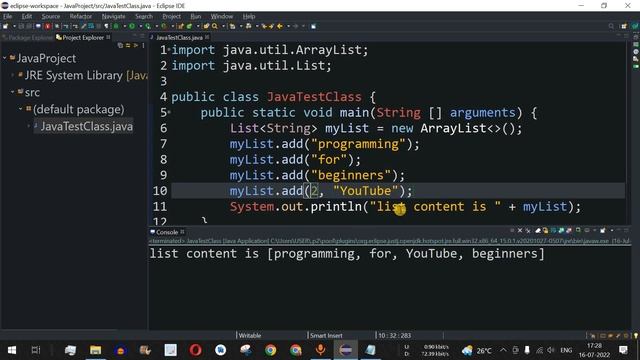Toggle Show Console When Standard Error Changes

[x=569, y=231]
